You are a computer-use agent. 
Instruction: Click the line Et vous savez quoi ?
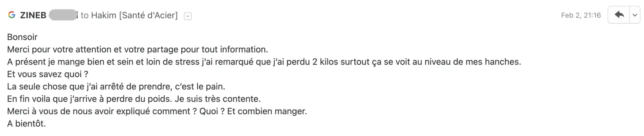48,74
